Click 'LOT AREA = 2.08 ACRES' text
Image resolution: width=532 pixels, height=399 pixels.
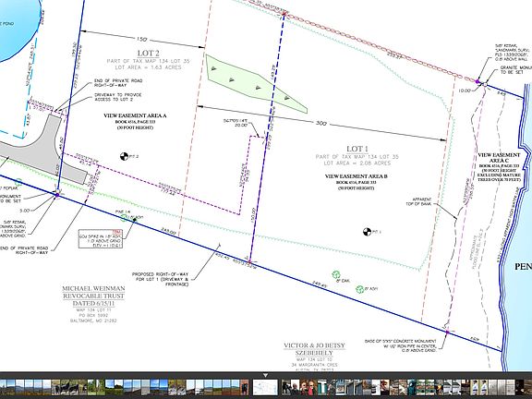[357, 163]
